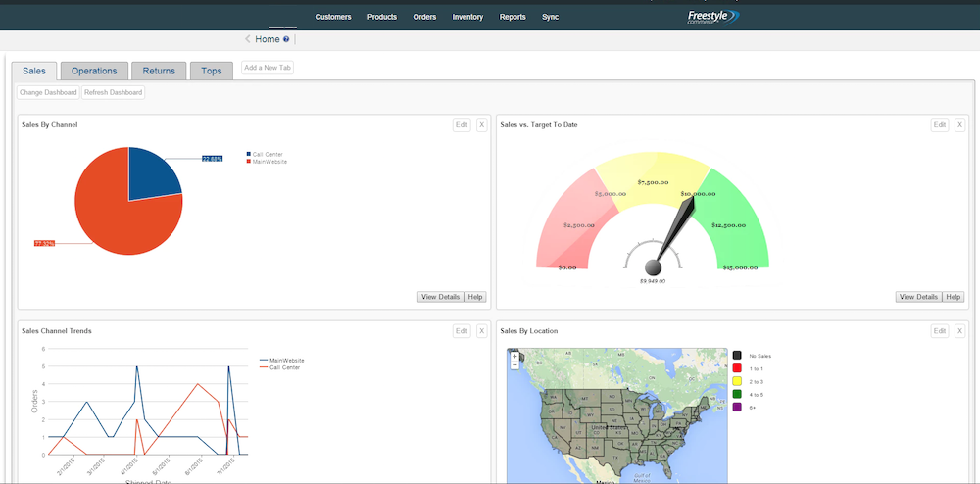Click the $7,500.00 label on the gauge

tap(653, 182)
